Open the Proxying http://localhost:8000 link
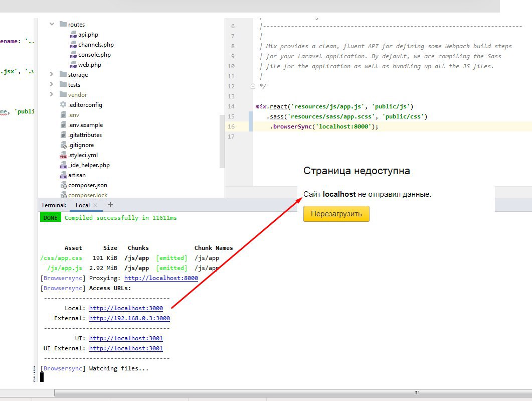 (161, 278)
